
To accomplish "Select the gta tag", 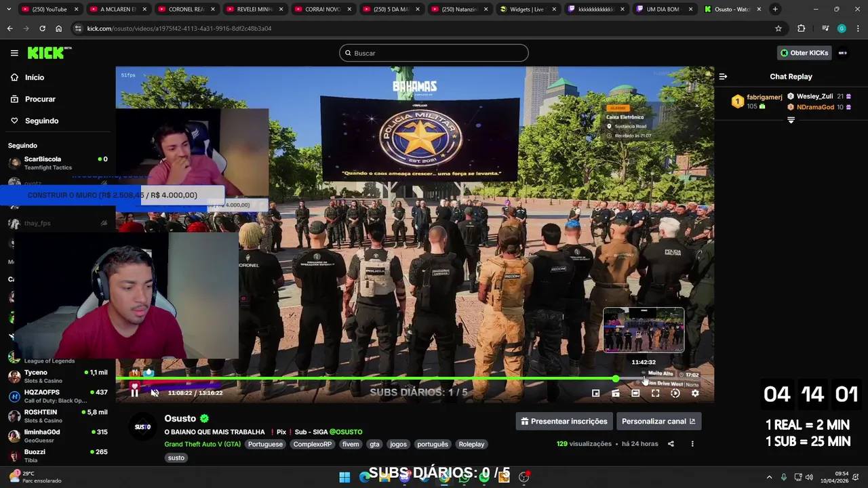I will pos(374,444).
